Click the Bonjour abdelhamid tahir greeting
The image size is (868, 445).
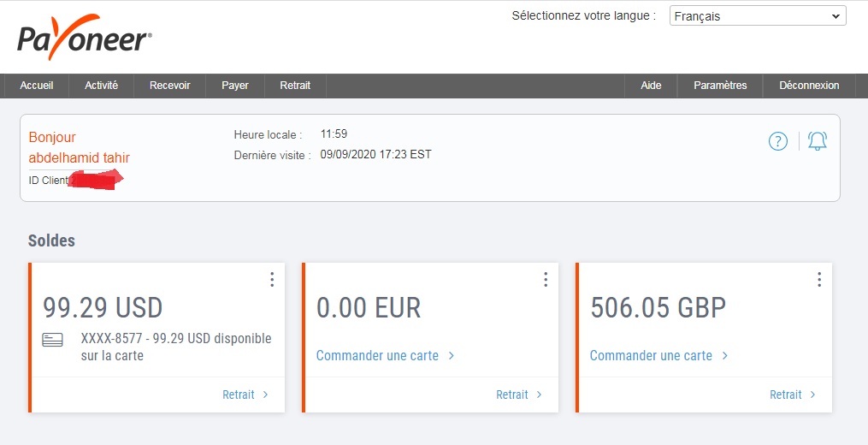pyautogui.click(x=80, y=147)
